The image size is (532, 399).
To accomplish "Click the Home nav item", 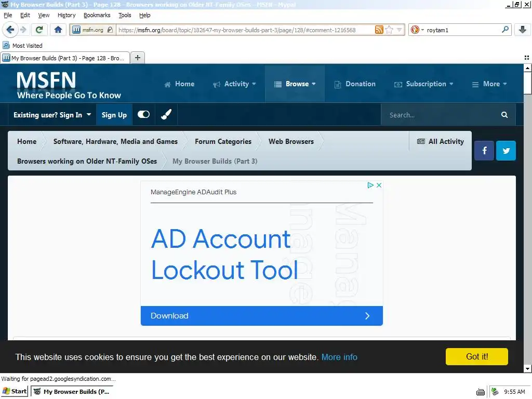I will click(x=179, y=84).
